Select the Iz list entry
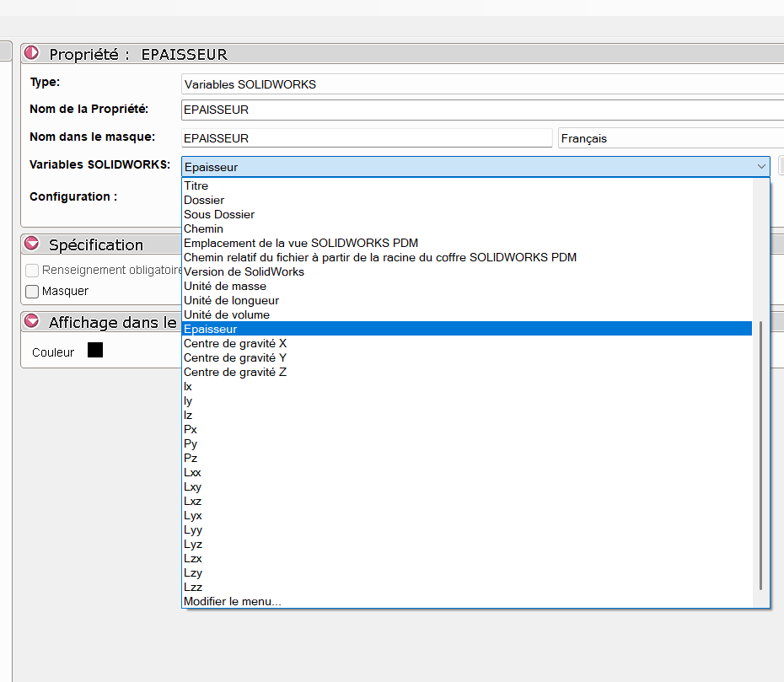784x682 pixels. 467,415
